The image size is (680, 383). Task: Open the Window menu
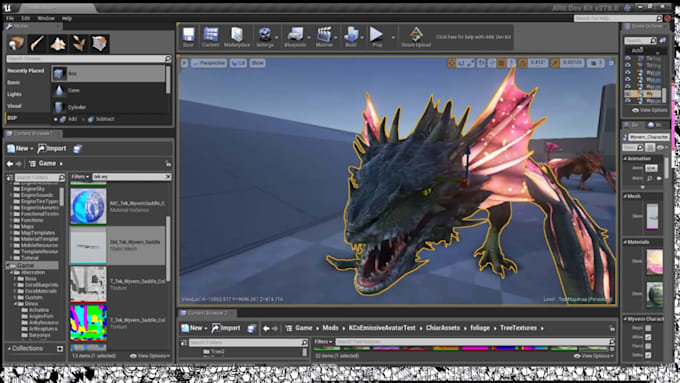tap(46, 18)
